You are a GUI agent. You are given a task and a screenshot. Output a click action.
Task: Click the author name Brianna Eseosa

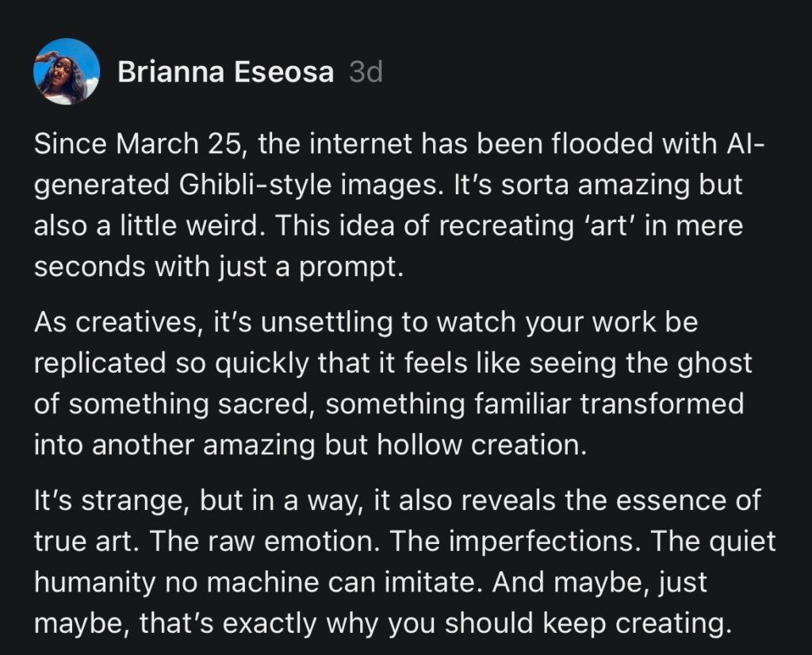225,73
